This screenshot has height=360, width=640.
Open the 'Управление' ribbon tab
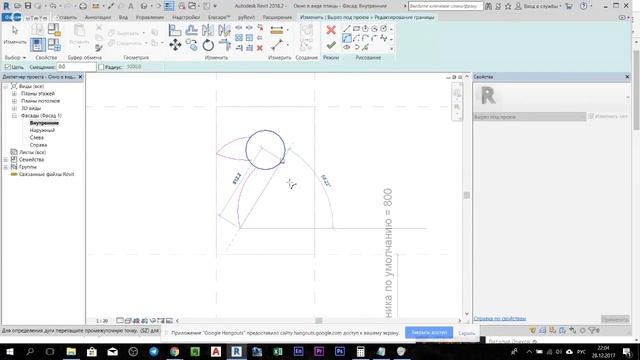(150, 18)
